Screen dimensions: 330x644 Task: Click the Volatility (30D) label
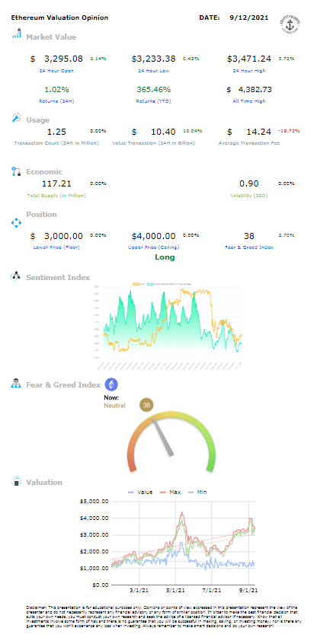[249, 196]
